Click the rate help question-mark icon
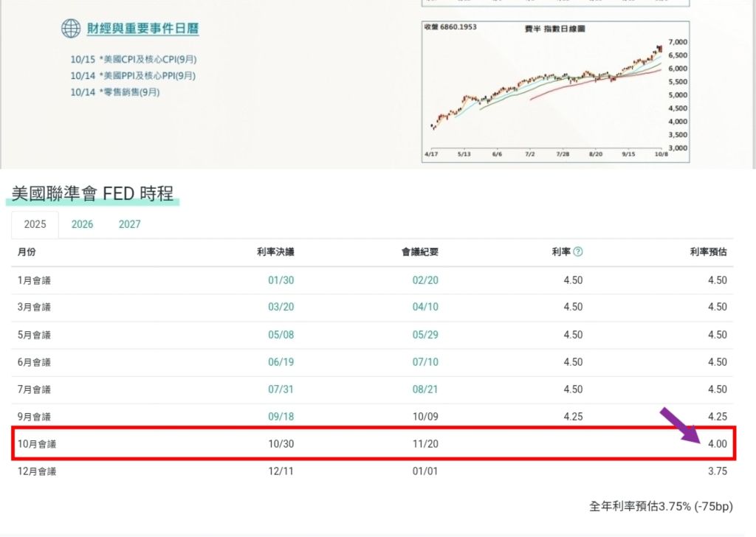This screenshot has width=756, height=537. pos(578,252)
